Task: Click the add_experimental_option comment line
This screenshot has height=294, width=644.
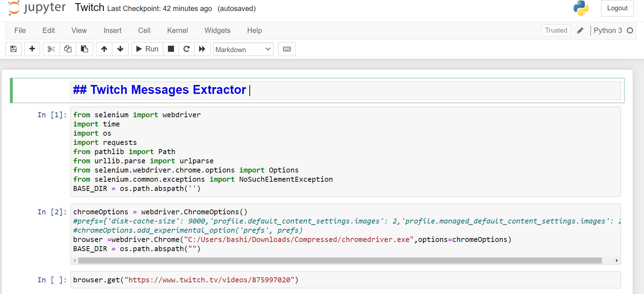Action: (188, 230)
